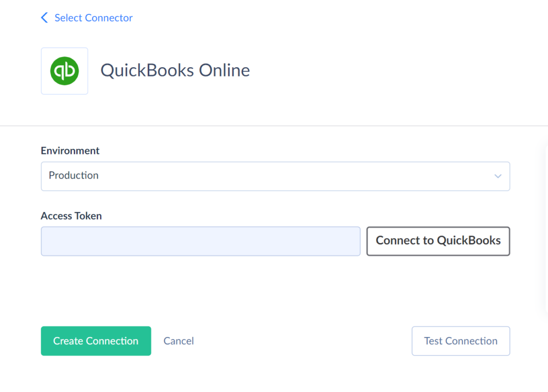Click the QuickBooks Online heading text
Viewport: 548px width, 392px height.
point(175,70)
